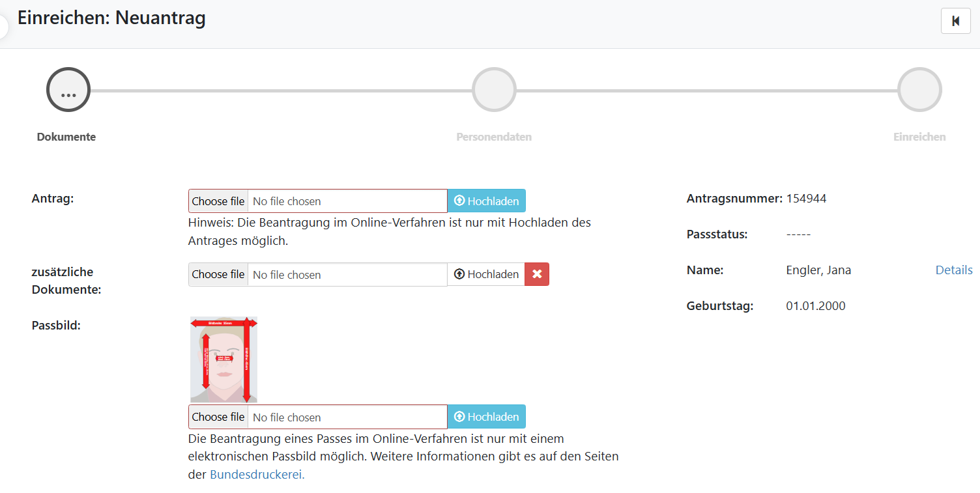Click the Personendaten step circle
This screenshot has height=493, width=980.
point(494,90)
